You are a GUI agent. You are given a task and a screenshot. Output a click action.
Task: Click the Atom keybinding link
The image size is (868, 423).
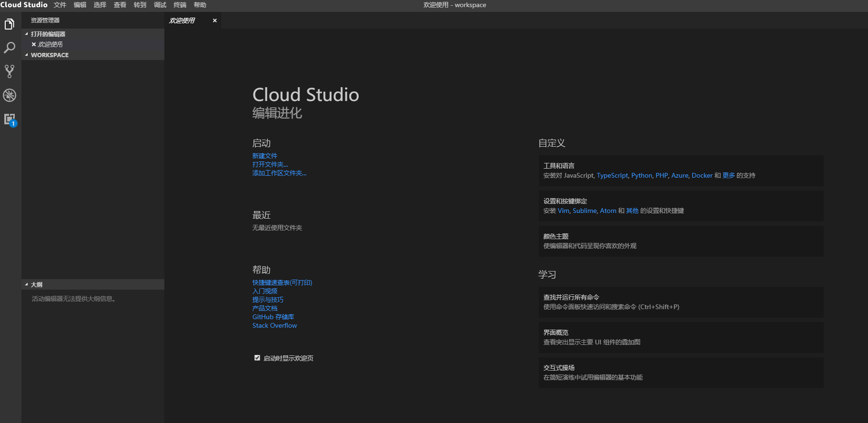pyautogui.click(x=608, y=211)
